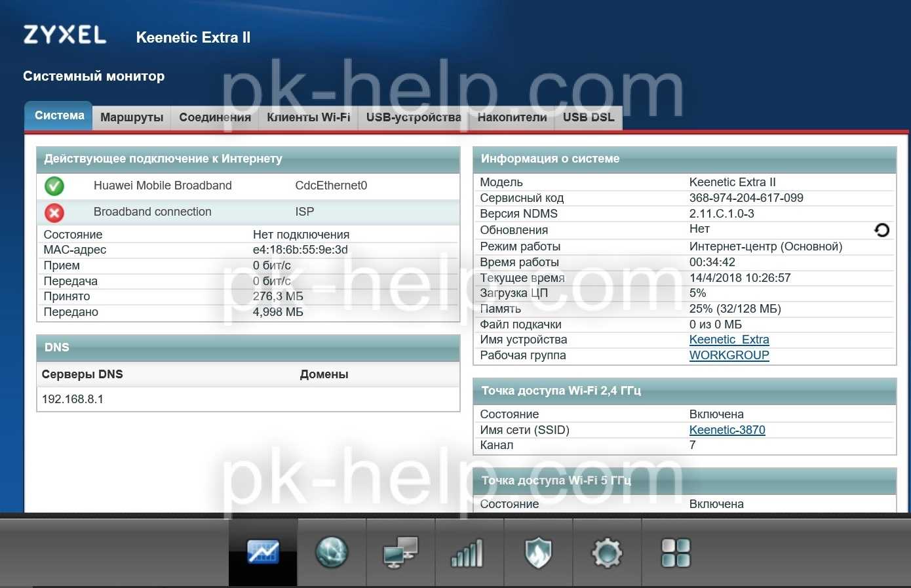Open the Keenetic-3870 SSID link
This screenshot has width=911, height=588.
click(x=727, y=430)
